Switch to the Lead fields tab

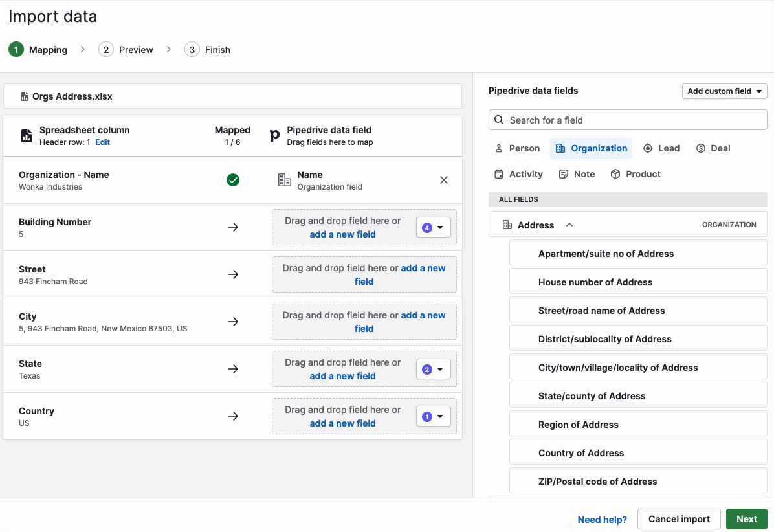pos(661,148)
